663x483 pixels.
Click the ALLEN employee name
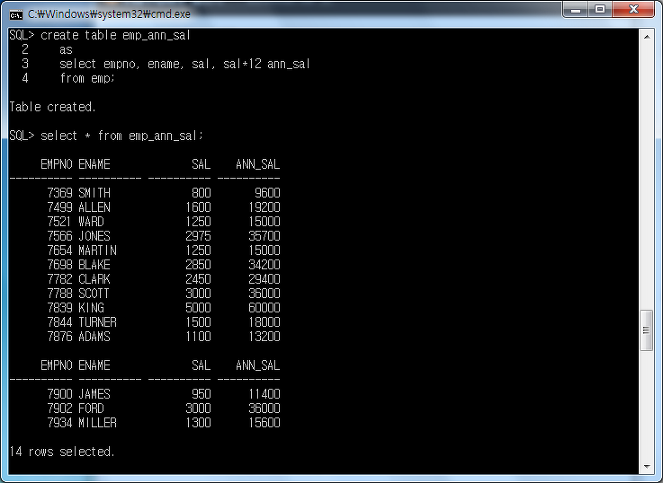[x=94, y=208]
